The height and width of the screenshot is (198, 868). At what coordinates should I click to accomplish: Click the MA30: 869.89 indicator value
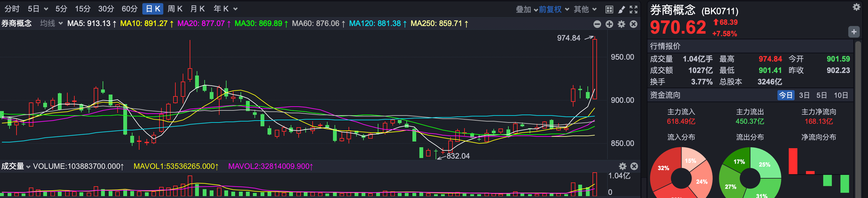pyautogui.click(x=261, y=23)
